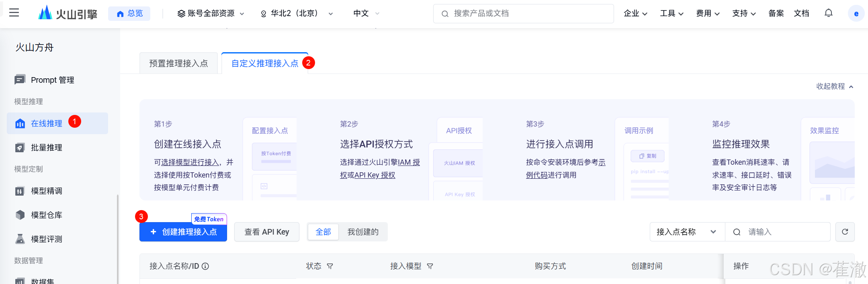Click the 配置接入点 illustration thumbnail
Viewport: 868px width, 284px height.
(270, 159)
